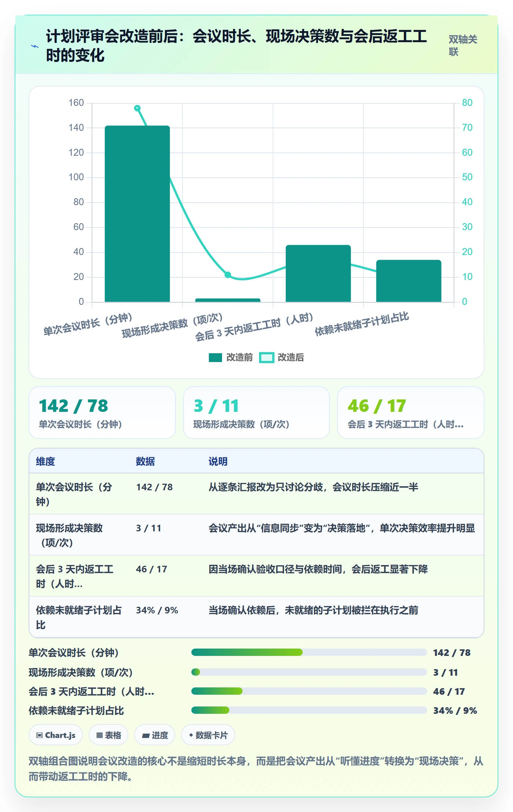Click description starting 会议产出从“信息同步”

pyautogui.click(x=342, y=528)
